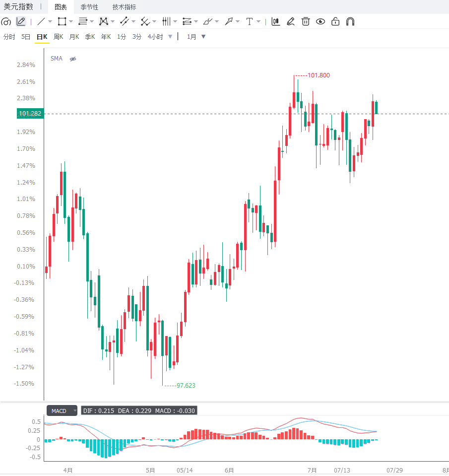Click the trash delete drawings icon
Image resolution: width=449 pixels, height=476 pixels.
(x=306, y=21)
